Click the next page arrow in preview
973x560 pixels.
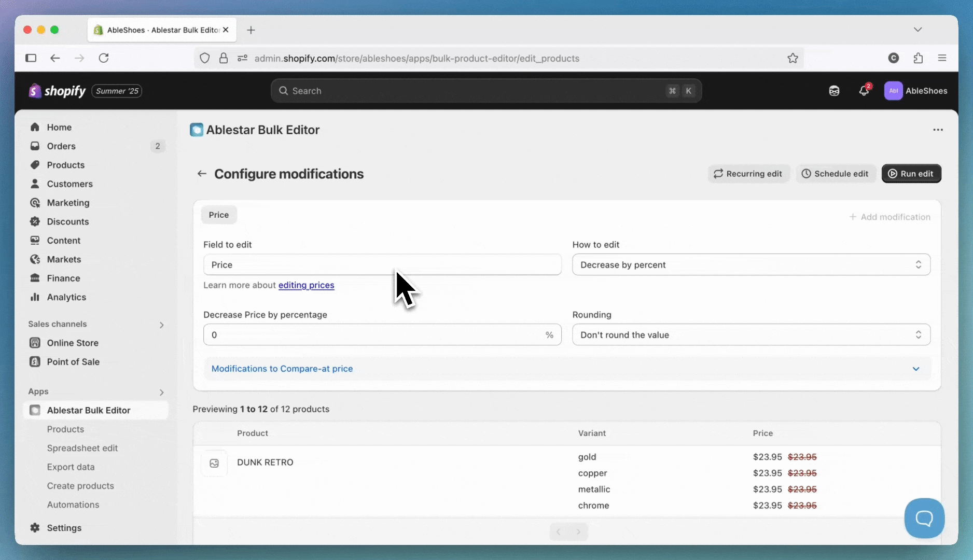pos(578,531)
